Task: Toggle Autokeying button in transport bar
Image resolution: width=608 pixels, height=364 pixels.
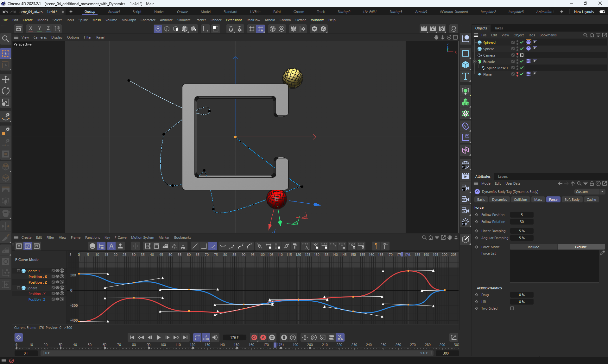Action: [263, 337]
